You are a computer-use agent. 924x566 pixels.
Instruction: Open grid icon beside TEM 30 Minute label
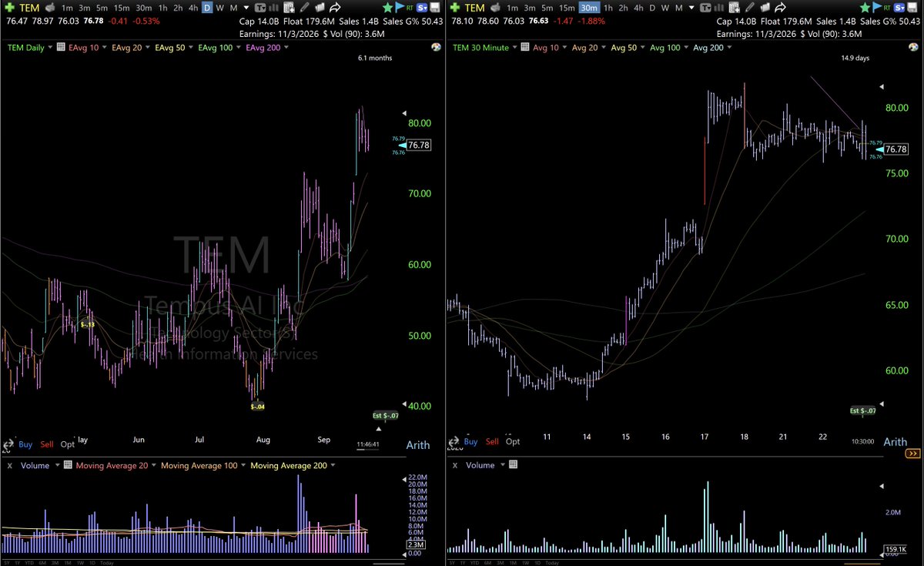point(525,47)
